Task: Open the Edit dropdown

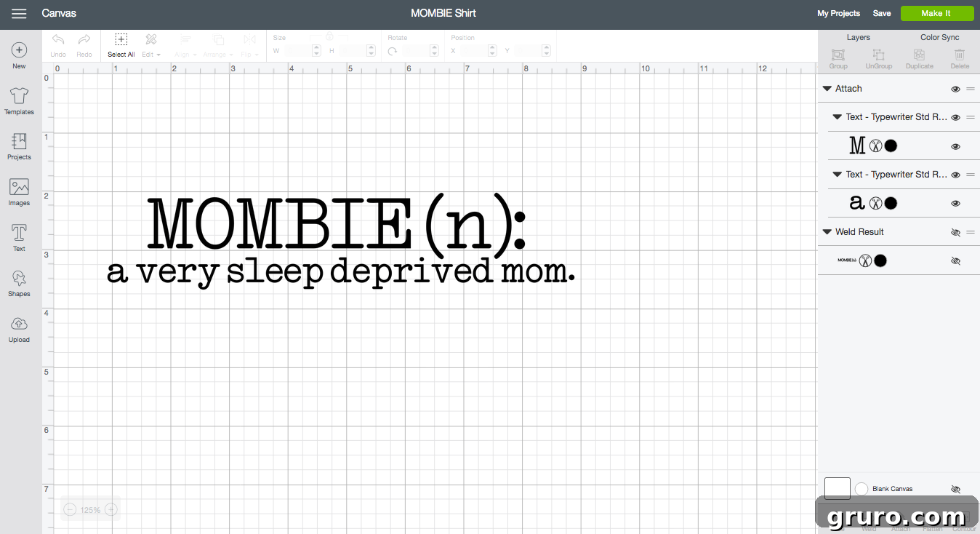Action: (x=151, y=44)
